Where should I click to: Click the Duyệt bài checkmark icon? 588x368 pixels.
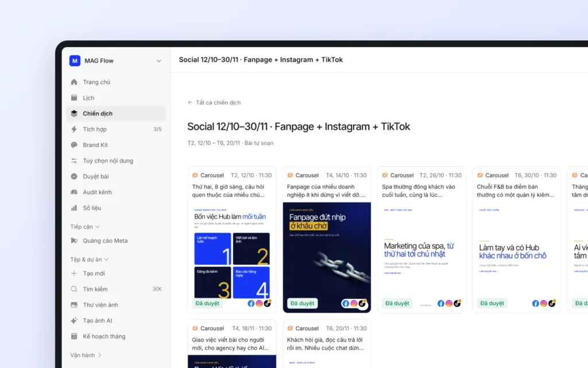pos(74,177)
